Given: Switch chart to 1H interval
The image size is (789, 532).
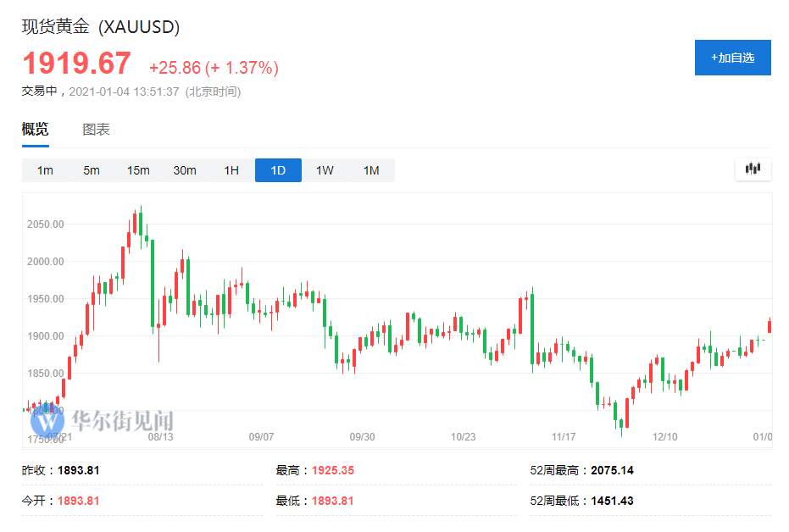Looking at the screenshot, I should click(x=231, y=170).
